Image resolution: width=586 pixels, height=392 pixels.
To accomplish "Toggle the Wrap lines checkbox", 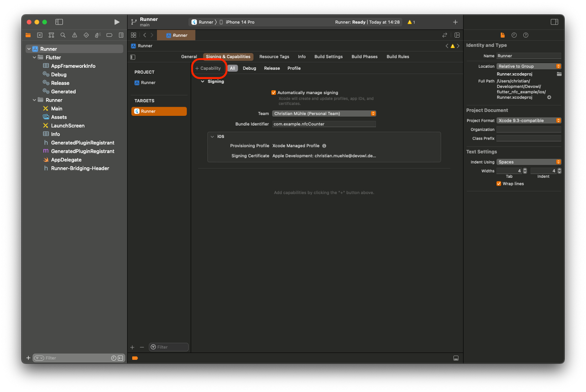I will click(499, 184).
